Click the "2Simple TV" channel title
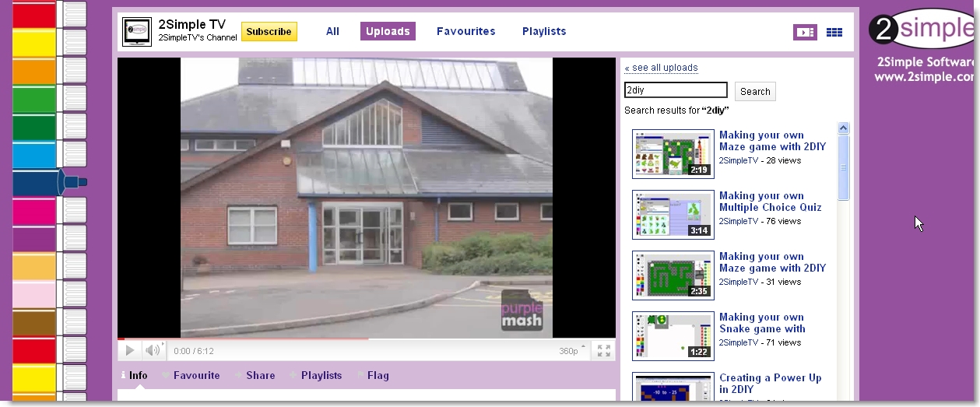The height and width of the screenshot is (407, 980). coord(191,24)
